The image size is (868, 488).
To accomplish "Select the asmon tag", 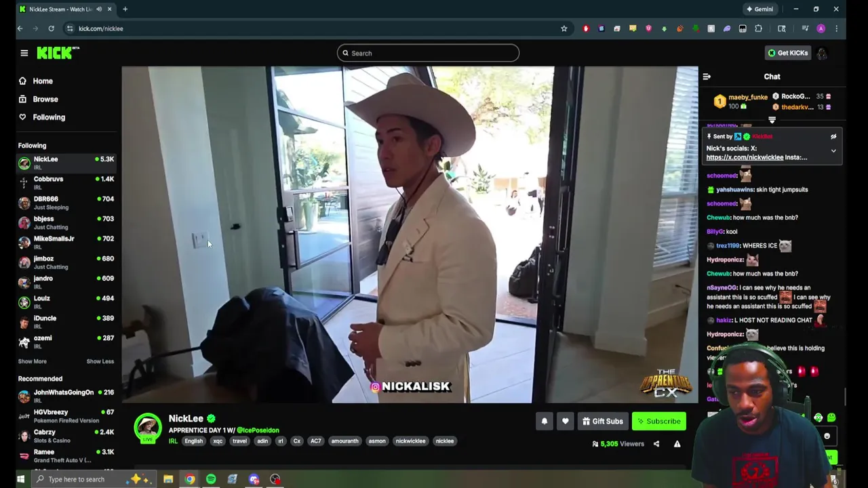I will (x=377, y=441).
